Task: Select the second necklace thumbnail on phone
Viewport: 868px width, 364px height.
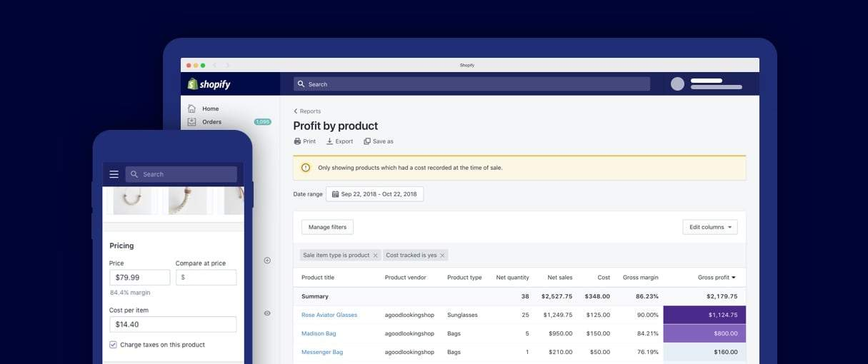Action: (187, 199)
